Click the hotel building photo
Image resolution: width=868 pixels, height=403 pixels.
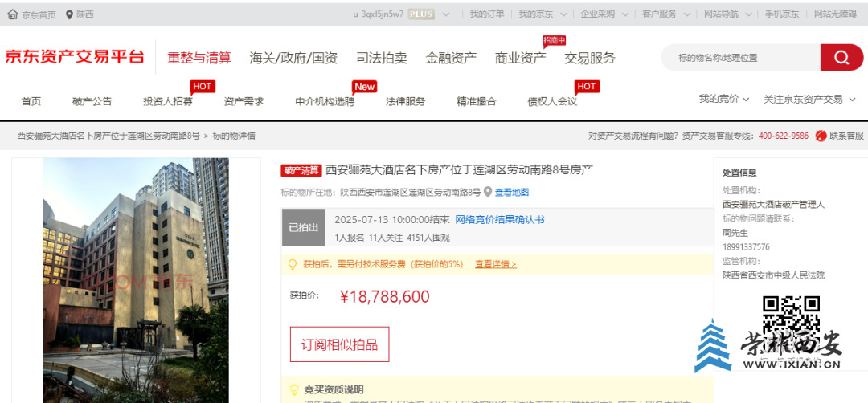(136, 280)
